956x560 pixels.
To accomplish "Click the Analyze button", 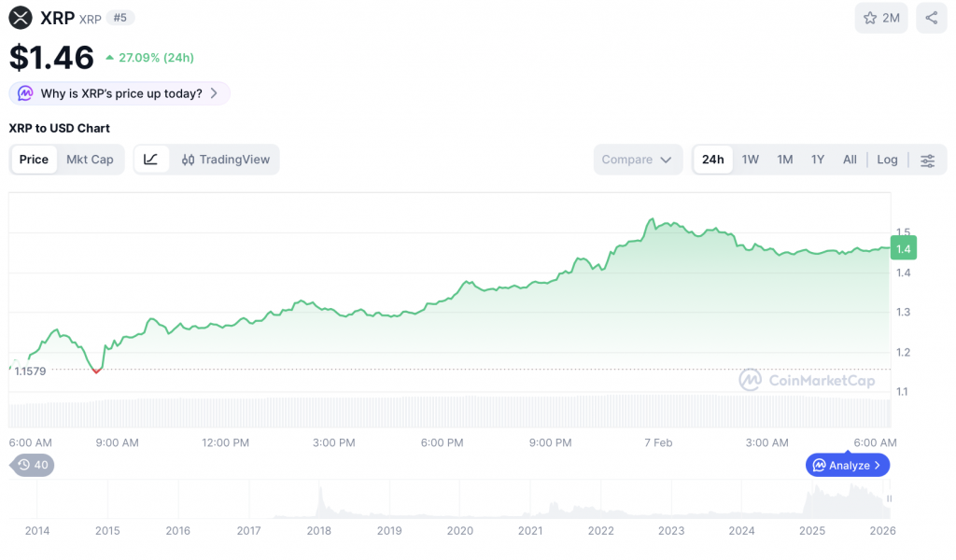I will point(847,465).
